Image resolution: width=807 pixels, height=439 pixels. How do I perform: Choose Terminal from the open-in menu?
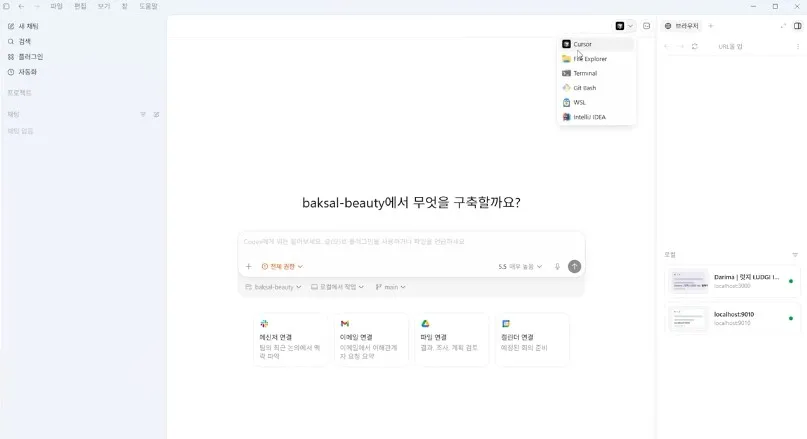pyautogui.click(x=597, y=73)
